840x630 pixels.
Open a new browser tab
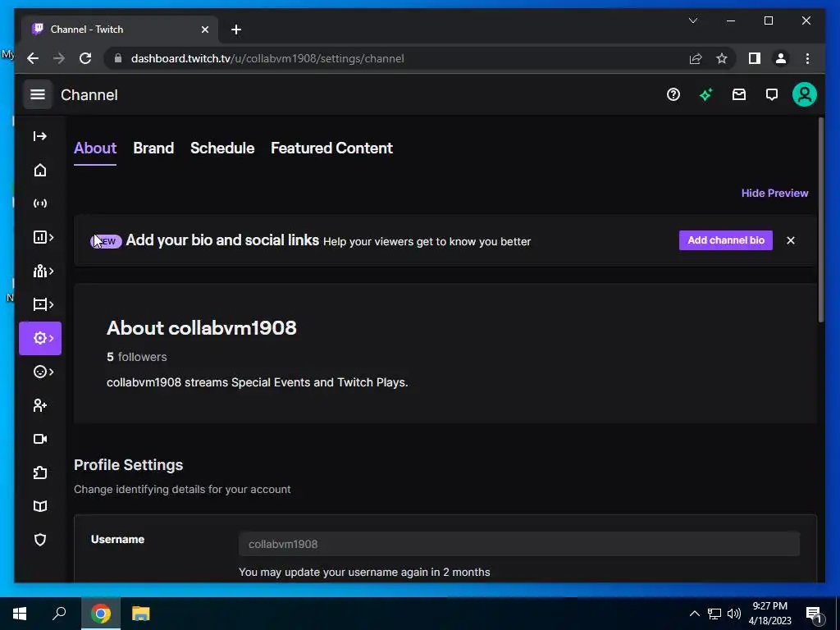[x=236, y=30]
